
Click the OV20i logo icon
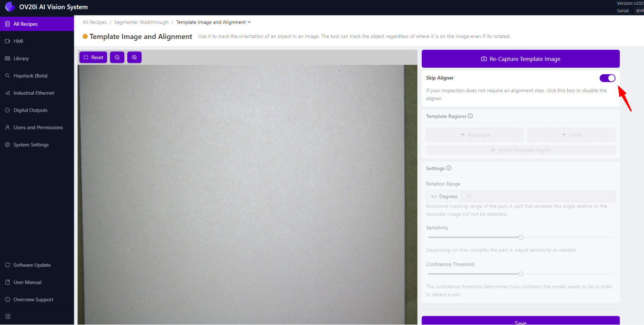pyautogui.click(x=10, y=7)
